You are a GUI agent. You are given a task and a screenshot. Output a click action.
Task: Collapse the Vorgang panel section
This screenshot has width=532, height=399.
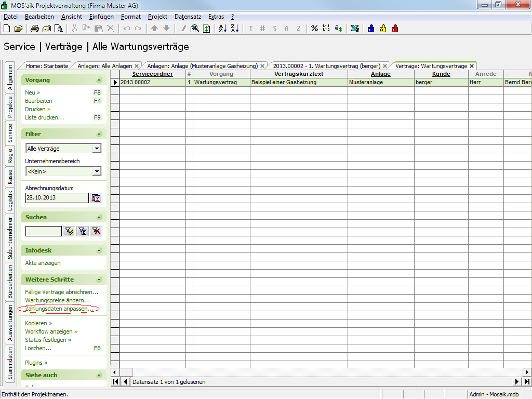click(x=99, y=80)
